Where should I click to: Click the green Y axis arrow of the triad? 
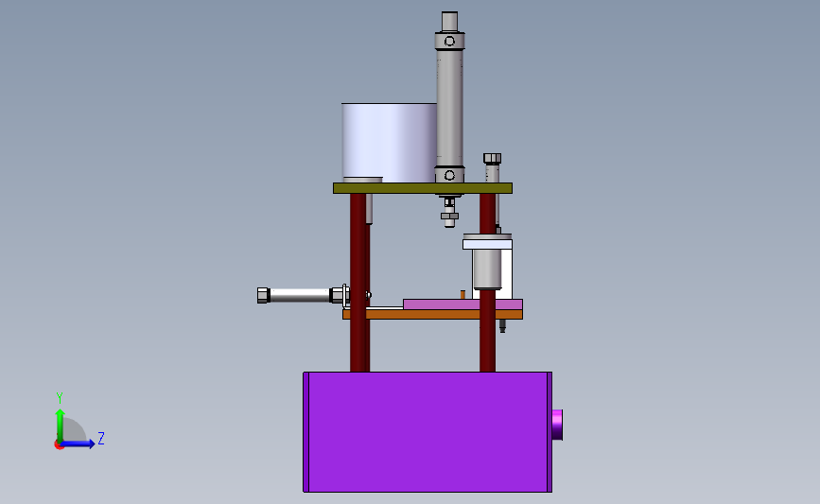[61, 426]
